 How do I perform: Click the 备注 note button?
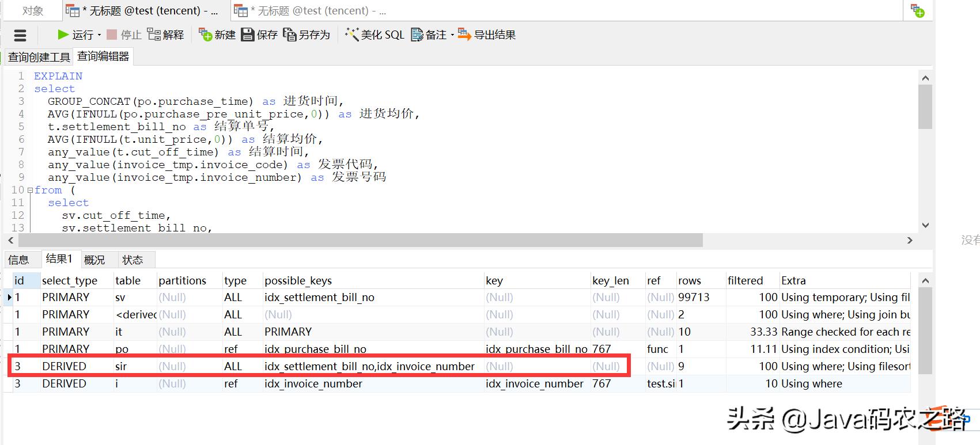point(429,35)
